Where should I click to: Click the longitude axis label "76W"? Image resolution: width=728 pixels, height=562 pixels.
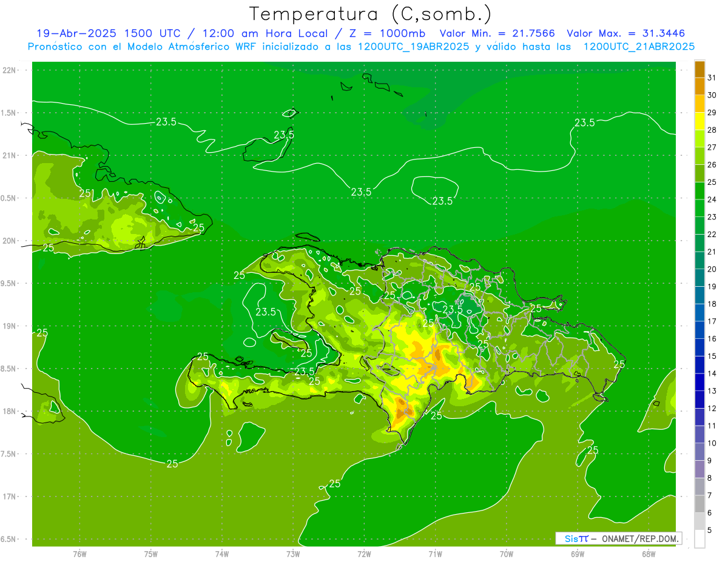(x=79, y=554)
